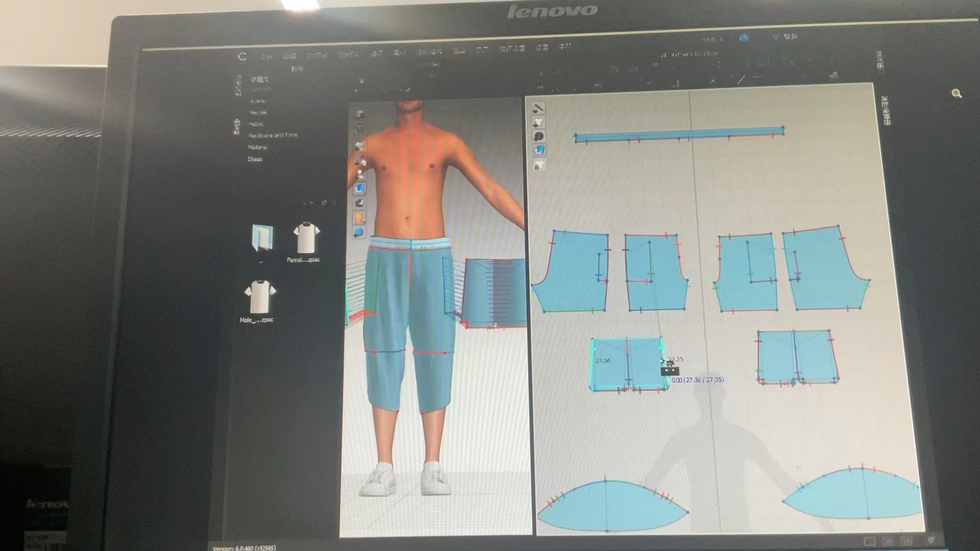This screenshot has height=551, width=980.
Task: Click the refresh icon at bottom right corner
Action: [x=930, y=540]
